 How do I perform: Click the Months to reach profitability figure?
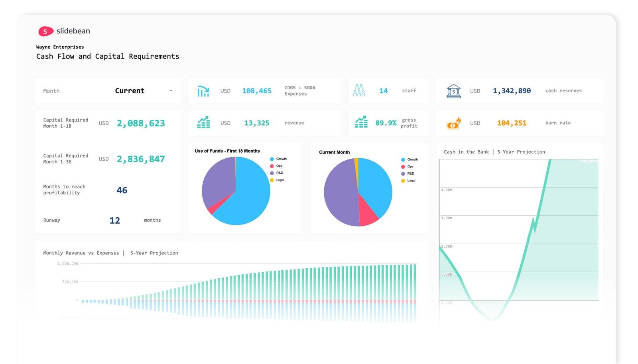[122, 190]
